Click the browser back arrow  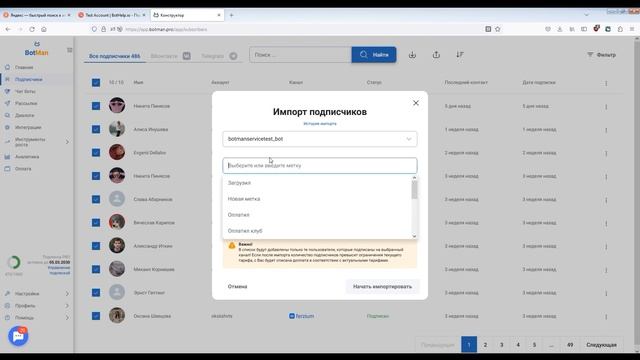(8, 29)
